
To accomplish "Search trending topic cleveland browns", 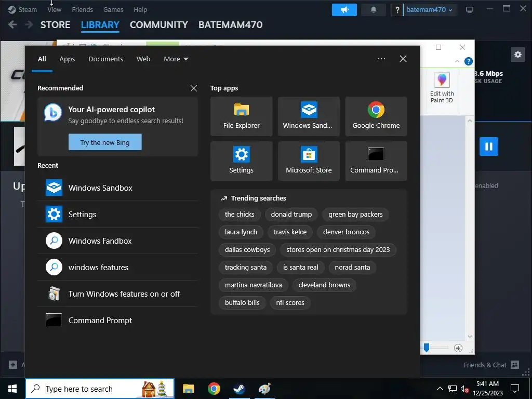I will [x=324, y=285].
